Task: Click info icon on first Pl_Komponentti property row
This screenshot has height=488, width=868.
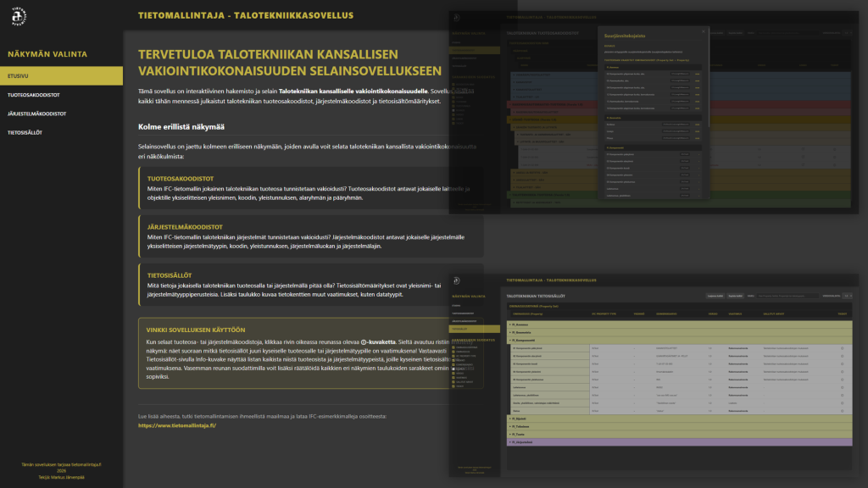Action: pyautogui.click(x=842, y=348)
